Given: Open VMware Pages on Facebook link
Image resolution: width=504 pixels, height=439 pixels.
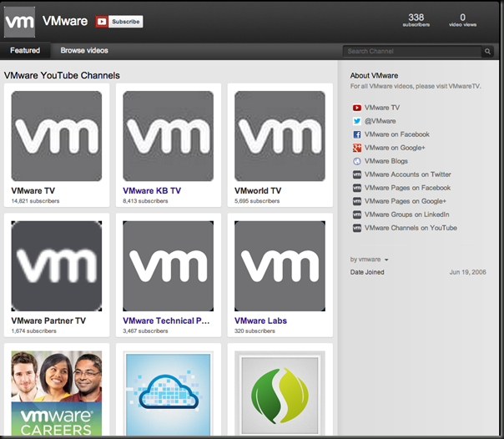Looking at the screenshot, I should pos(407,188).
